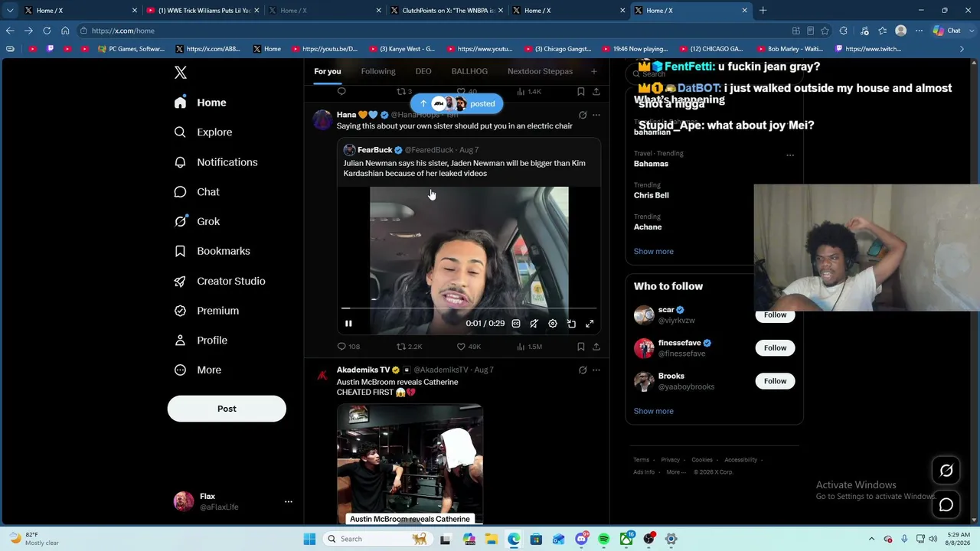Share Hana's quote post

(x=596, y=347)
